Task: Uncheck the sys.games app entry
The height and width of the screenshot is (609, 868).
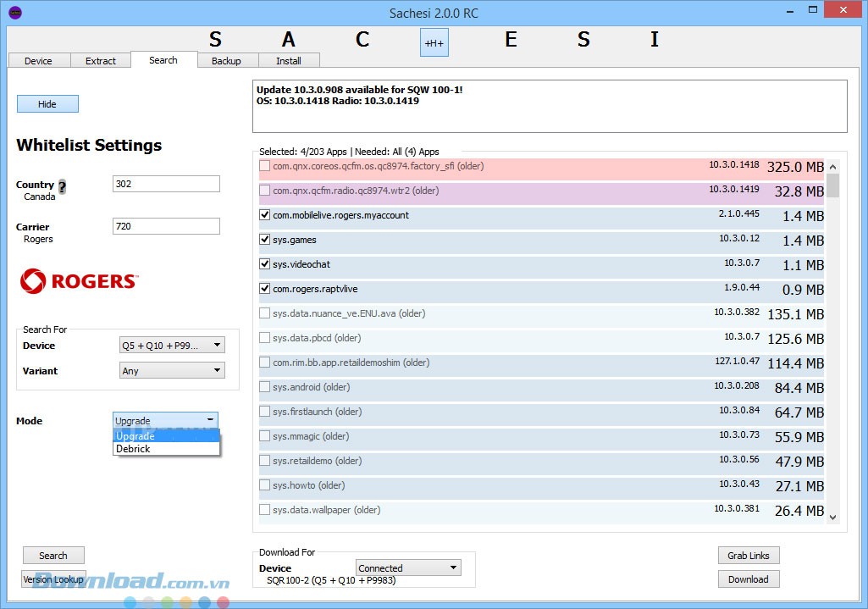Action: click(x=264, y=239)
